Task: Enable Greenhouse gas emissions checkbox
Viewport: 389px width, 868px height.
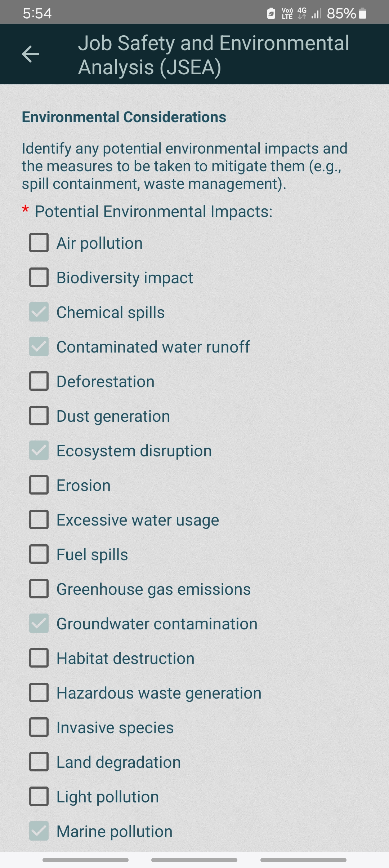Action: point(39,589)
